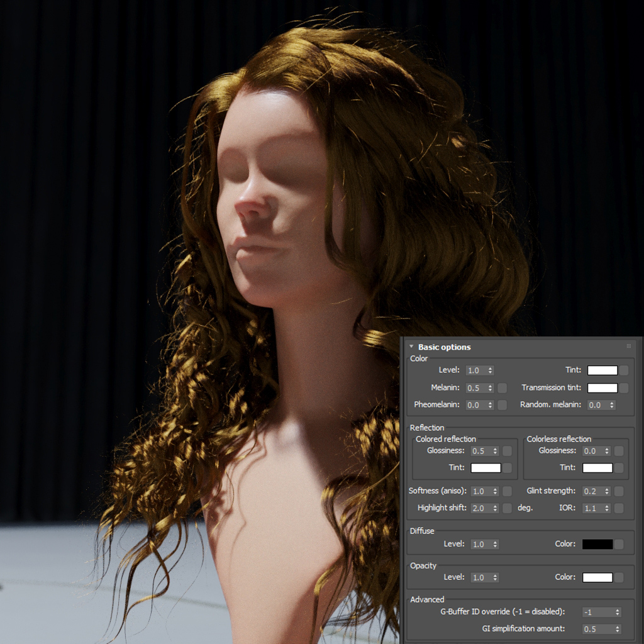Image resolution: width=644 pixels, height=644 pixels.
Task: Click the map slot beside Transmission tint swatch
Action: point(624,387)
